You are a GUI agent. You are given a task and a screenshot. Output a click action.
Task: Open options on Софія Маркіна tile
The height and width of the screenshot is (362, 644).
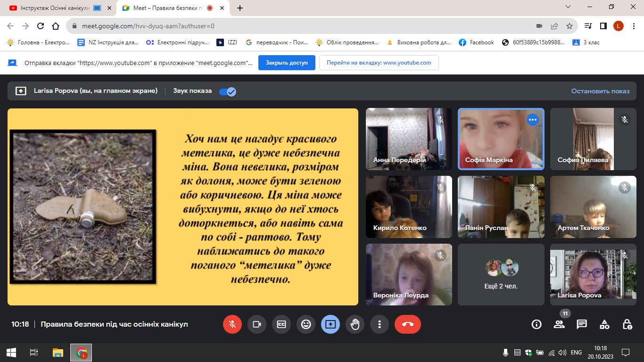(x=533, y=120)
